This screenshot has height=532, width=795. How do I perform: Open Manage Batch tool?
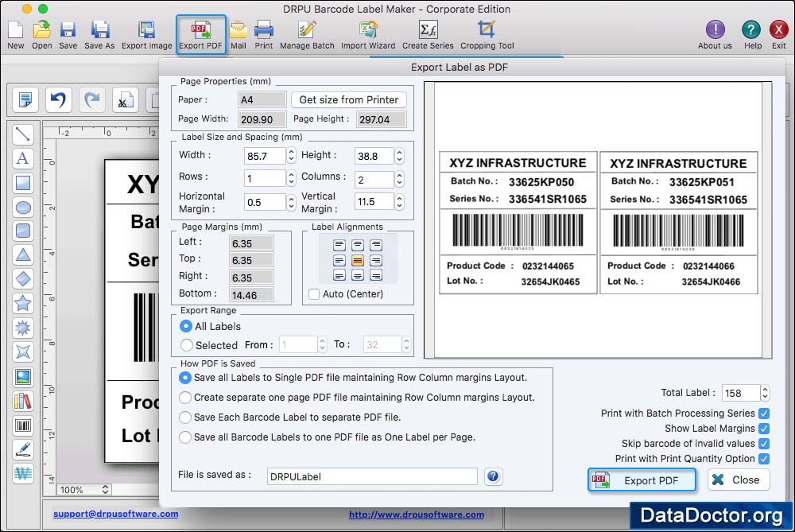307,35
